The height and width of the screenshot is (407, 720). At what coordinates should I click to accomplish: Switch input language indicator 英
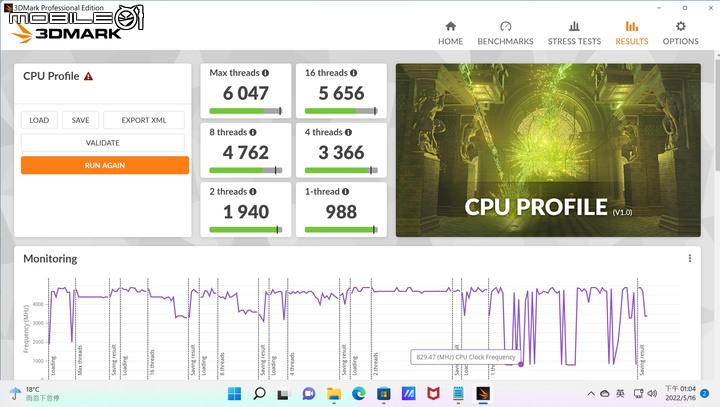(x=620, y=394)
